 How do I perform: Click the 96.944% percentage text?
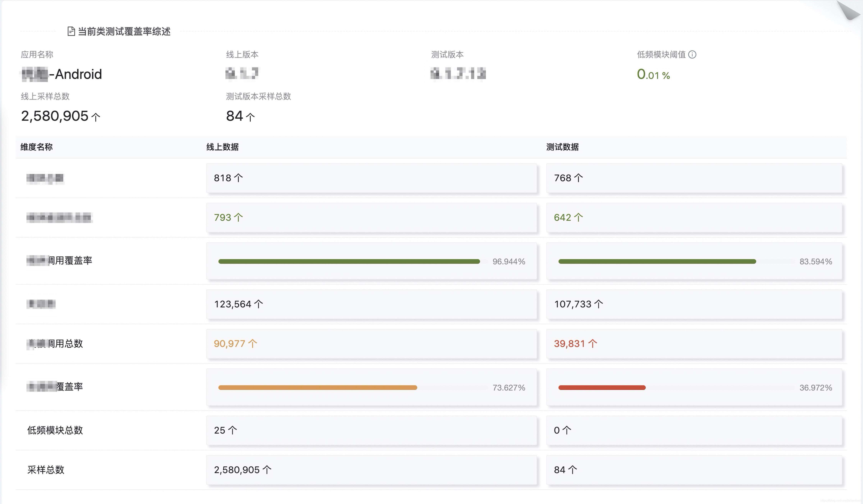coord(509,261)
